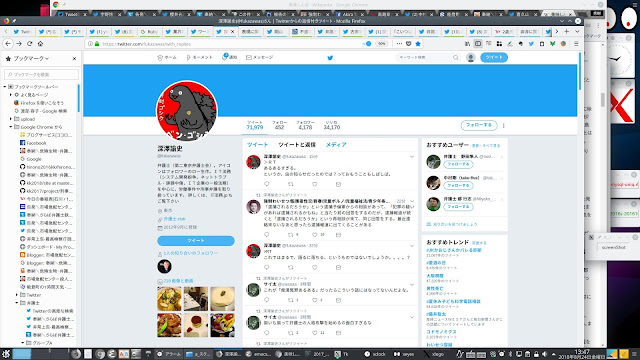Follow the first recommended user
Image resolution: width=640 pixels, height=360 pixels.
[x=458, y=164]
